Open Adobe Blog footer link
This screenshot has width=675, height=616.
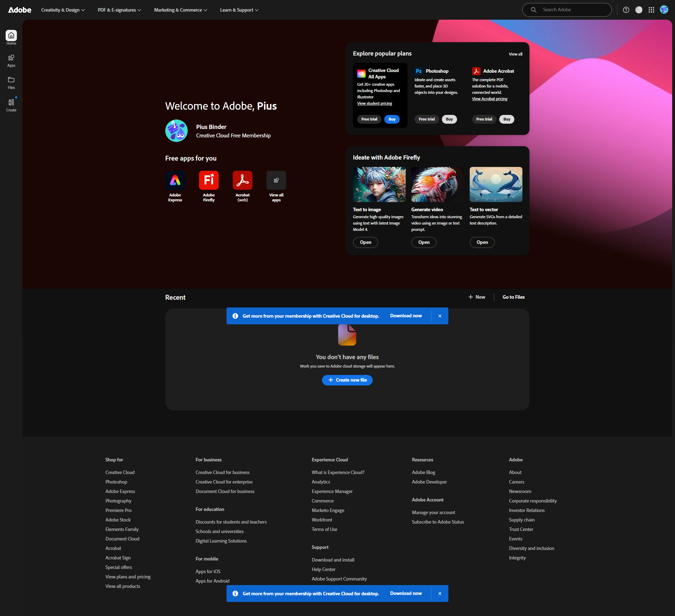tap(424, 472)
